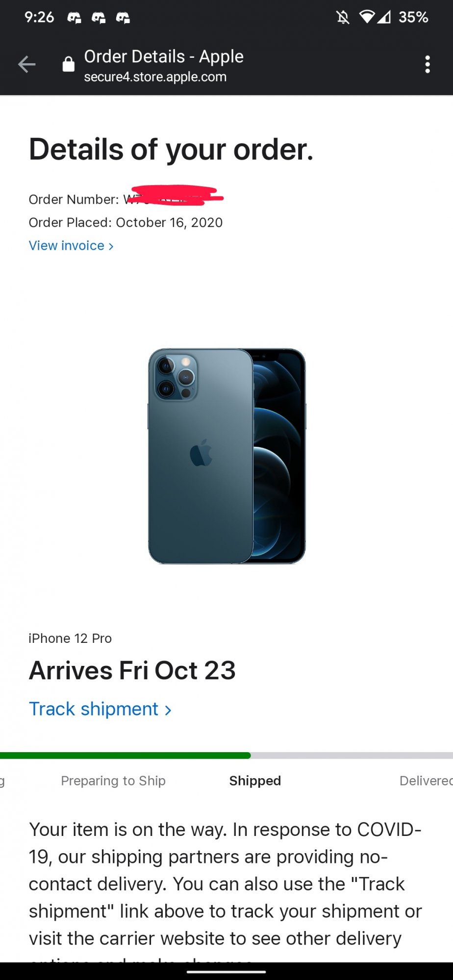Tap the chevron next to Track shipment
This screenshot has height=980, width=453.
click(x=168, y=710)
